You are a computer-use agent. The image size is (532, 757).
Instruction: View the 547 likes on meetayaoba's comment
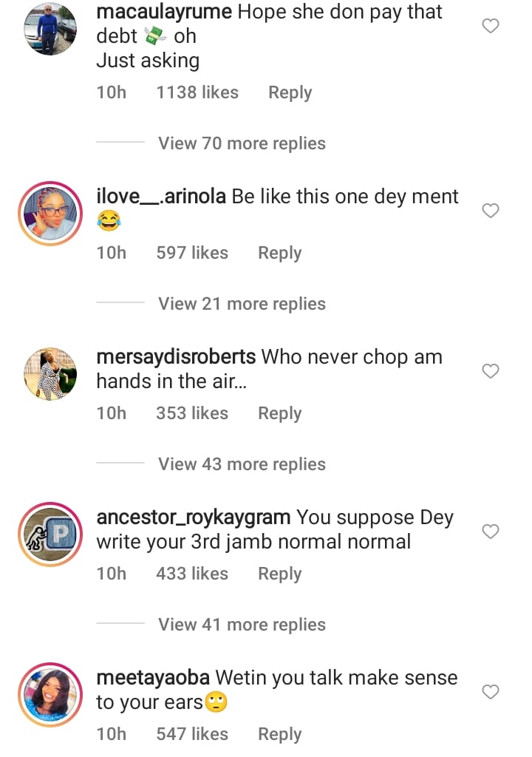click(x=192, y=735)
